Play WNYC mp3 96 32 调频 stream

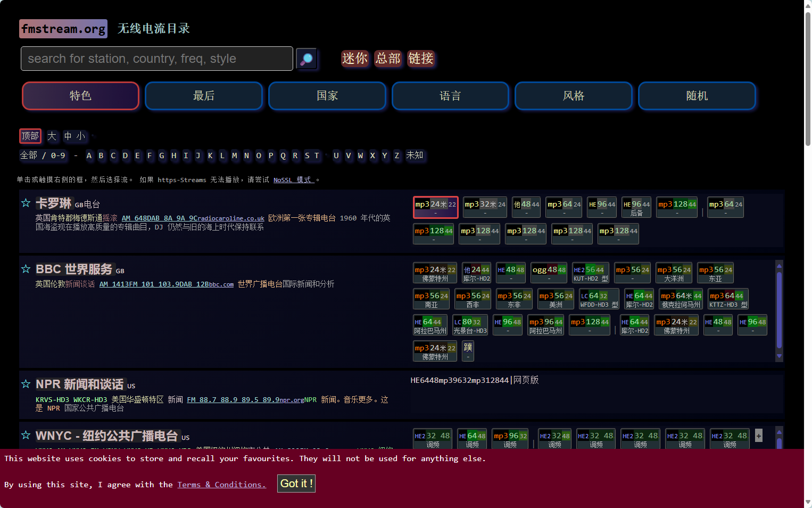pos(510,439)
